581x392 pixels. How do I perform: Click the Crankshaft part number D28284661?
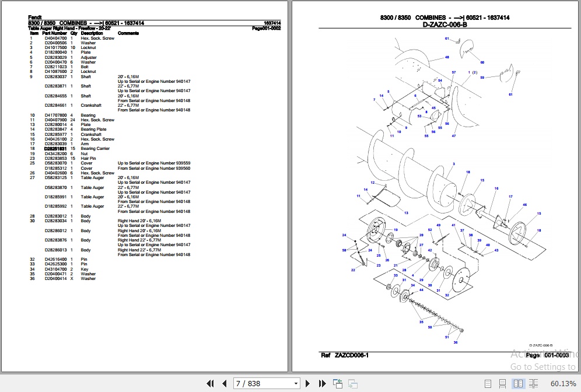(55, 105)
